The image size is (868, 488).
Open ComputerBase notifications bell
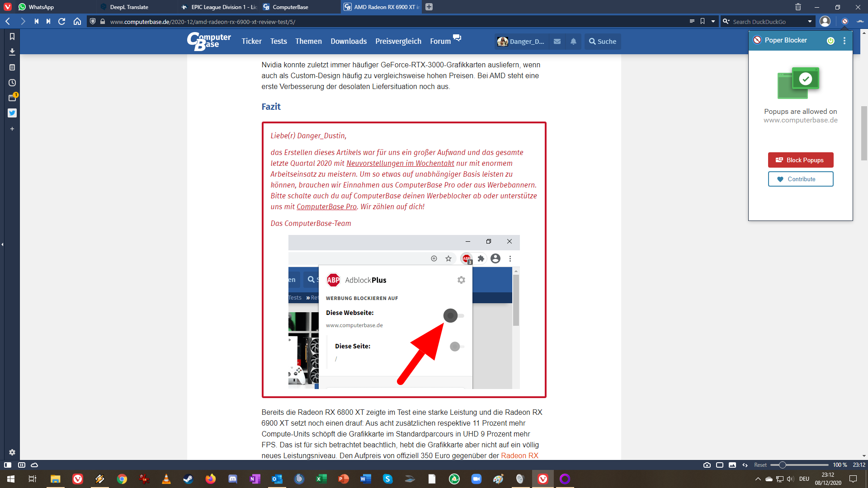[x=573, y=41]
